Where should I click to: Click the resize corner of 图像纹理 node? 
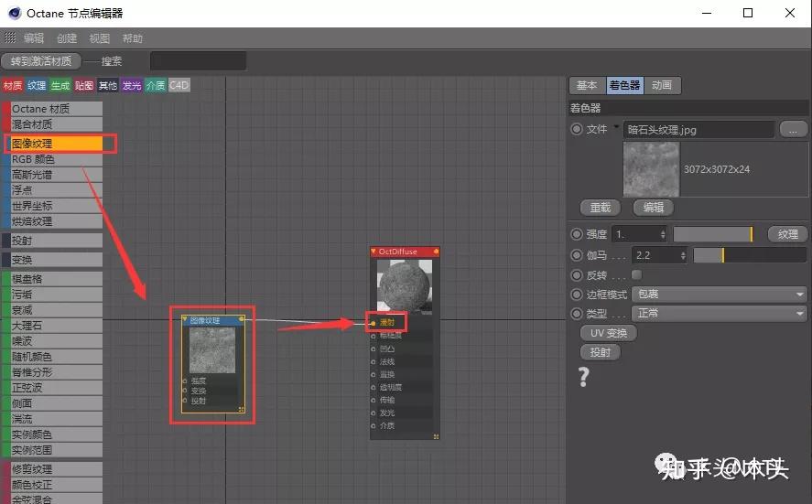click(x=242, y=409)
